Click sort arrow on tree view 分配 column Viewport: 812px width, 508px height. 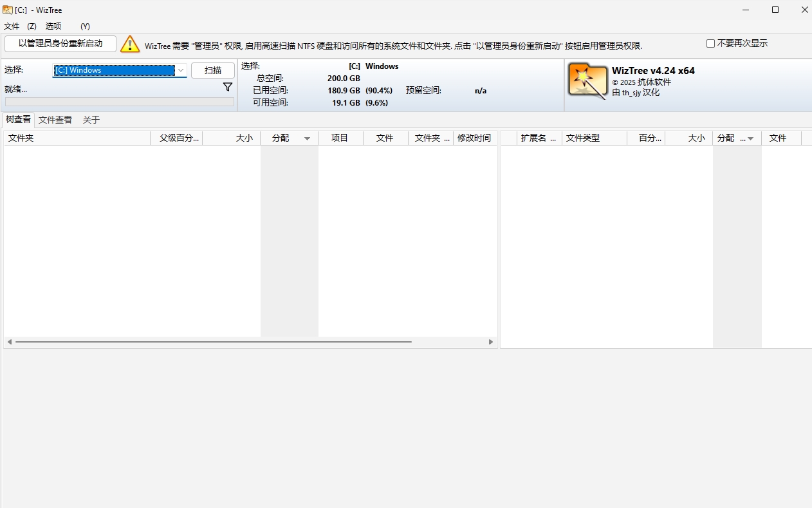(307, 138)
